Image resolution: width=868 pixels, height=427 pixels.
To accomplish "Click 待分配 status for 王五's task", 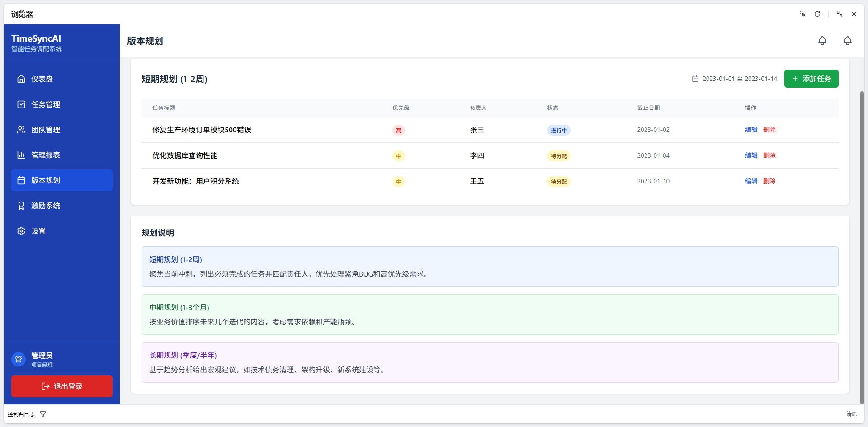I will pos(559,182).
